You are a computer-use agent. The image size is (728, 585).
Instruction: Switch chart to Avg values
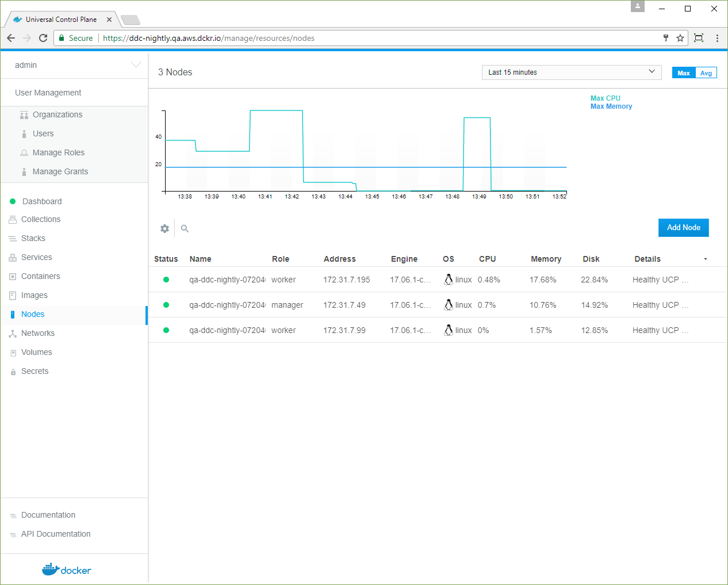point(706,72)
